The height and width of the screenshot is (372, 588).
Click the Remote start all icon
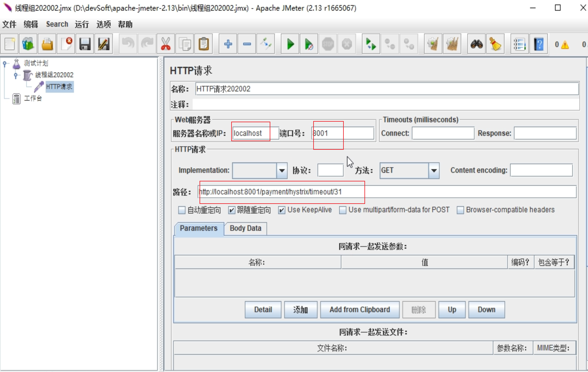tap(371, 44)
